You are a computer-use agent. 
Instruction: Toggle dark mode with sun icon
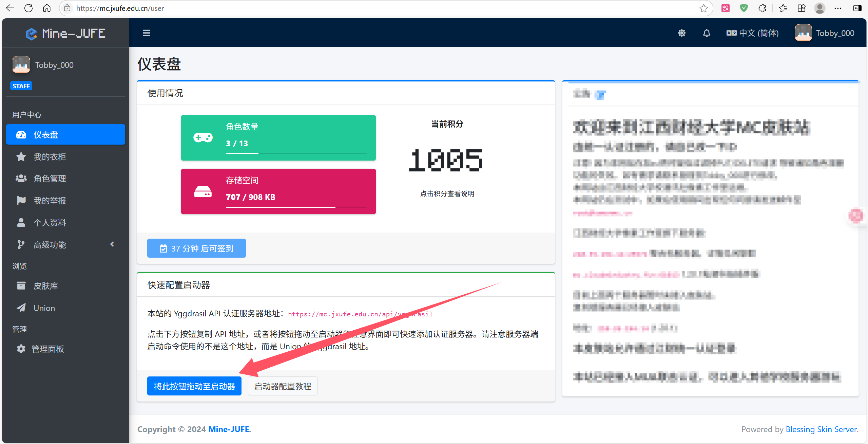pos(682,33)
